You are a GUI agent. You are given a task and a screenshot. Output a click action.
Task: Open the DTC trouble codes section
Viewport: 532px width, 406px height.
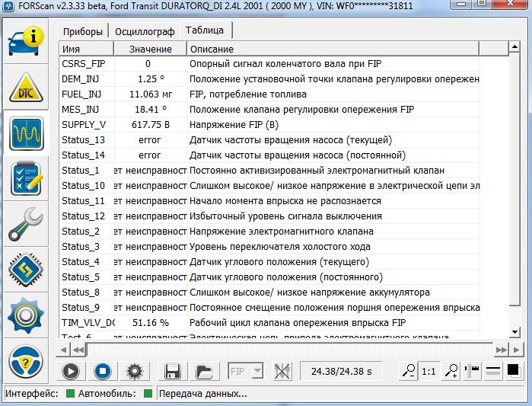tap(26, 88)
